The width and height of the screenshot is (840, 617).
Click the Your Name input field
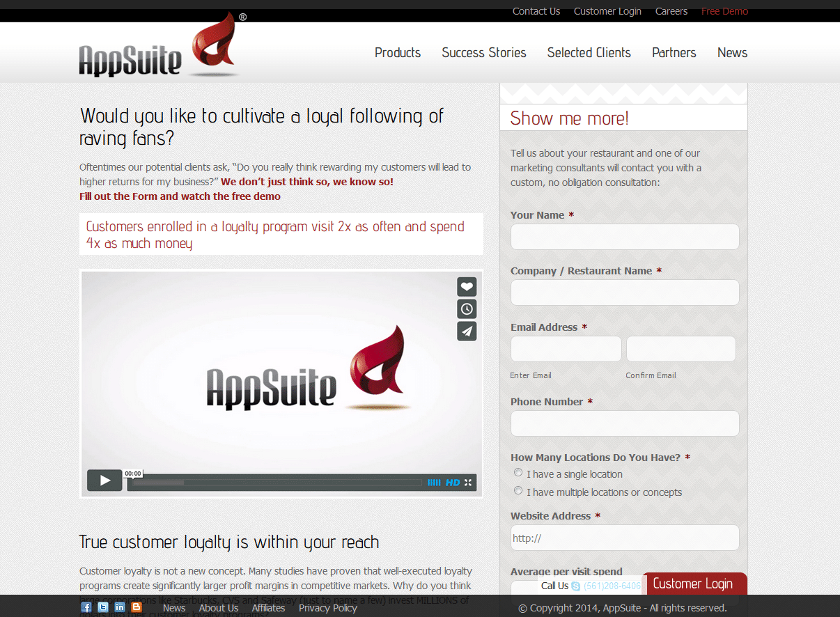click(x=624, y=237)
